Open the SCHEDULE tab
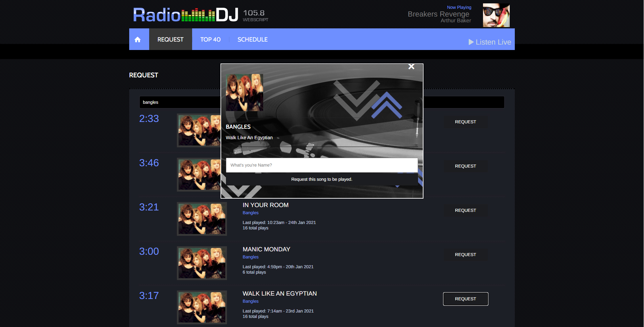Screen dimensions: 644x327 point(252,40)
